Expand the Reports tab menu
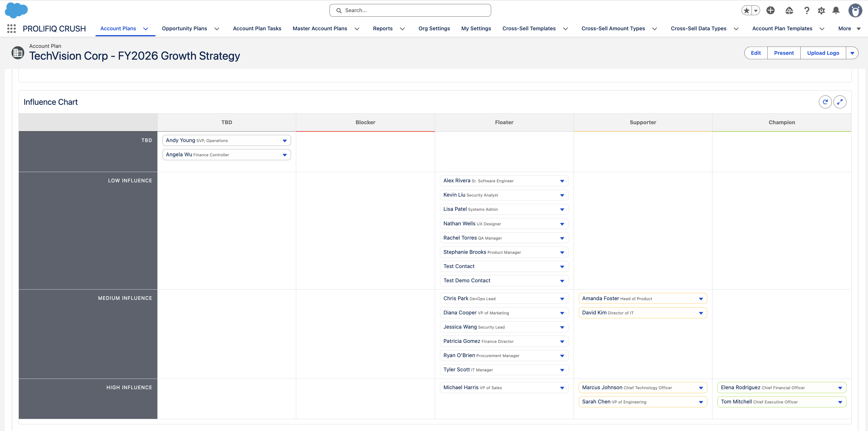This screenshot has height=431, width=868. (x=402, y=28)
